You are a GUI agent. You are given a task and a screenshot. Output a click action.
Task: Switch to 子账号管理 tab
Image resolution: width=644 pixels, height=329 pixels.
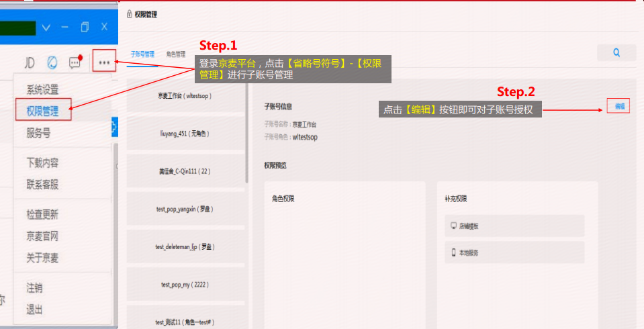[142, 54]
